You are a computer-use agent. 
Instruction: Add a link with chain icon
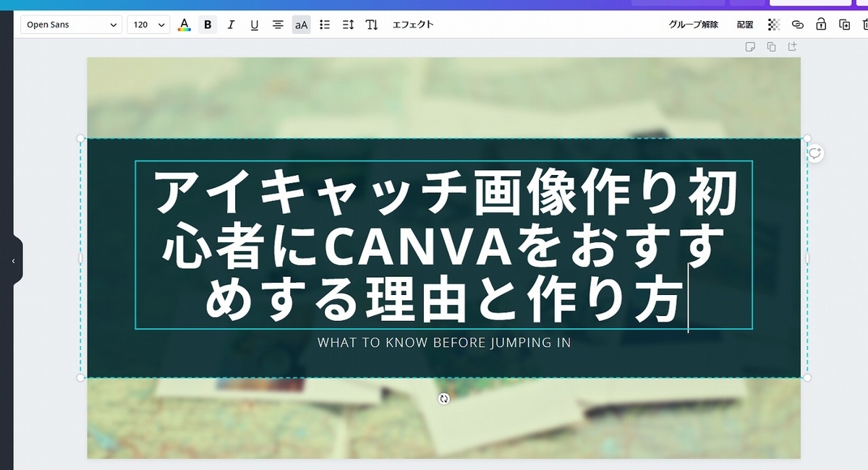click(798, 25)
